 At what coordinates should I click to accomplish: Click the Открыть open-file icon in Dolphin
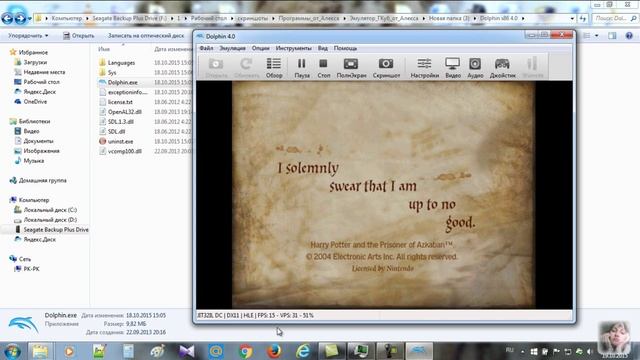click(216, 68)
